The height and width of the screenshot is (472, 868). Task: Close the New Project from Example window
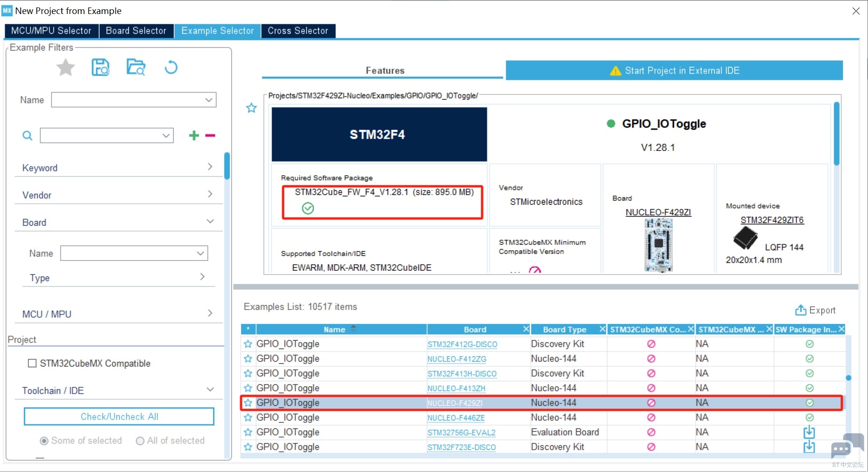pos(856,11)
